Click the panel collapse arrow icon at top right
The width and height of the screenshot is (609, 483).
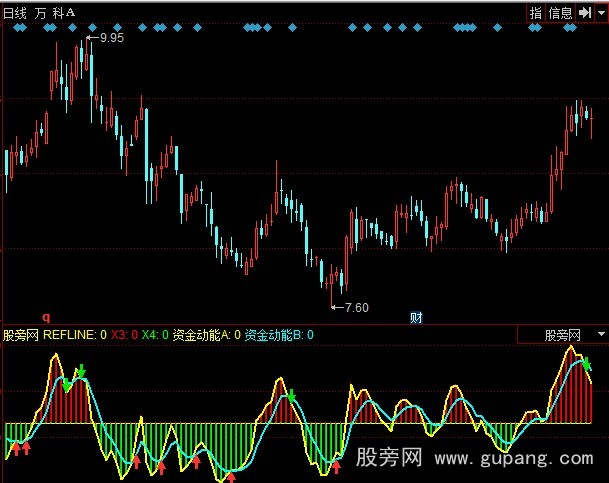coord(583,12)
